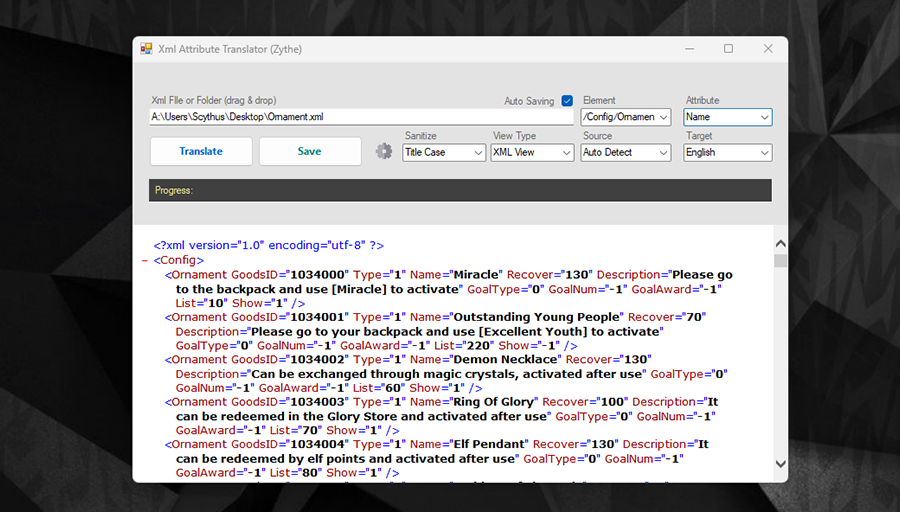The height and width of the screenshot is (512, 900).
Task: Disable the Auto Saving checkbox
Action: coord(567,101)
